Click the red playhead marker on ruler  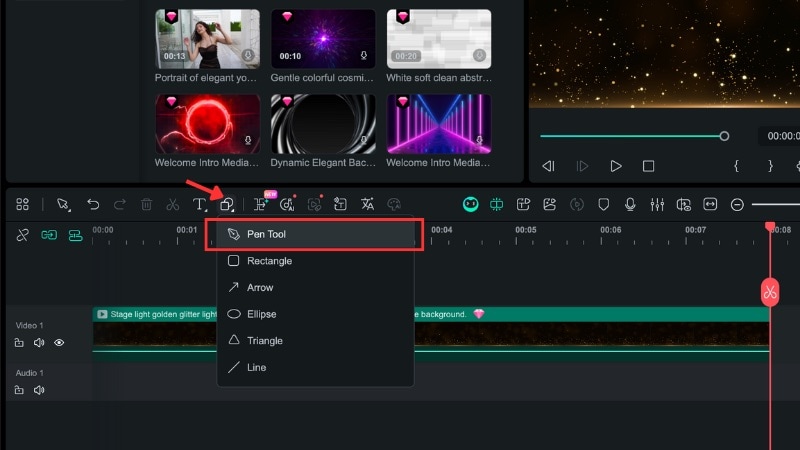770,227
